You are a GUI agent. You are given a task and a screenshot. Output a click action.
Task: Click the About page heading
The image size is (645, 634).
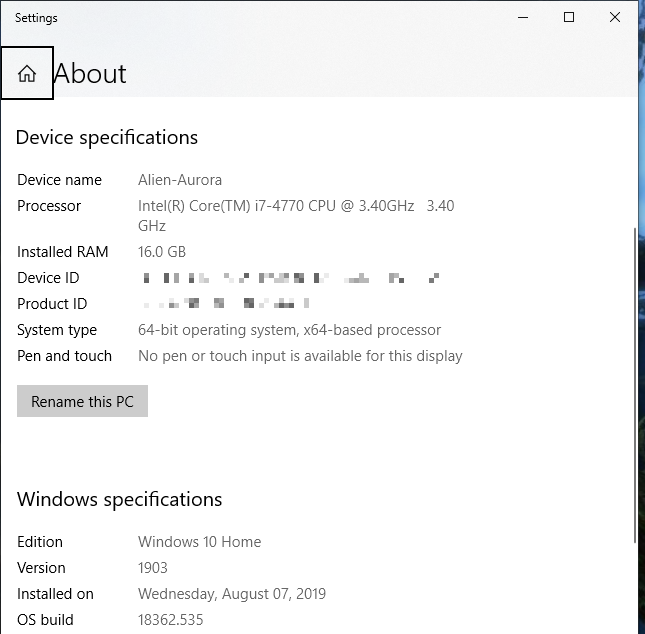tap(90, 73)
